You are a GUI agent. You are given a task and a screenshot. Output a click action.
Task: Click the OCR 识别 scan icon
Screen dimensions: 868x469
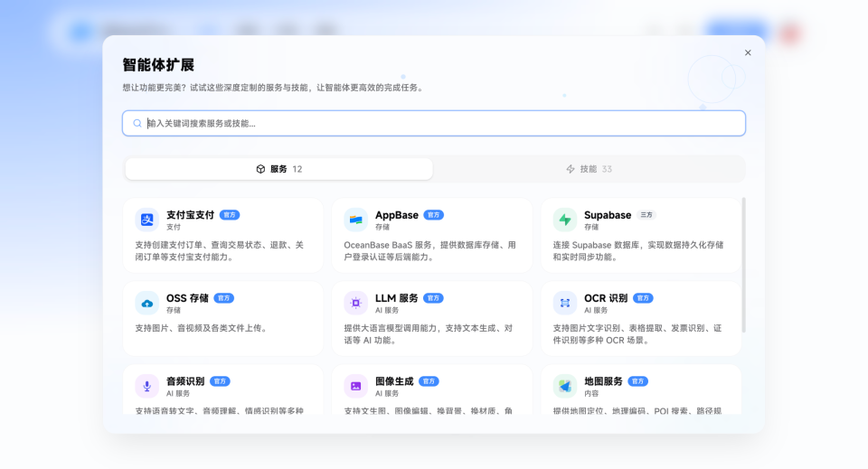pyautogui.click(x=564, y=303)
